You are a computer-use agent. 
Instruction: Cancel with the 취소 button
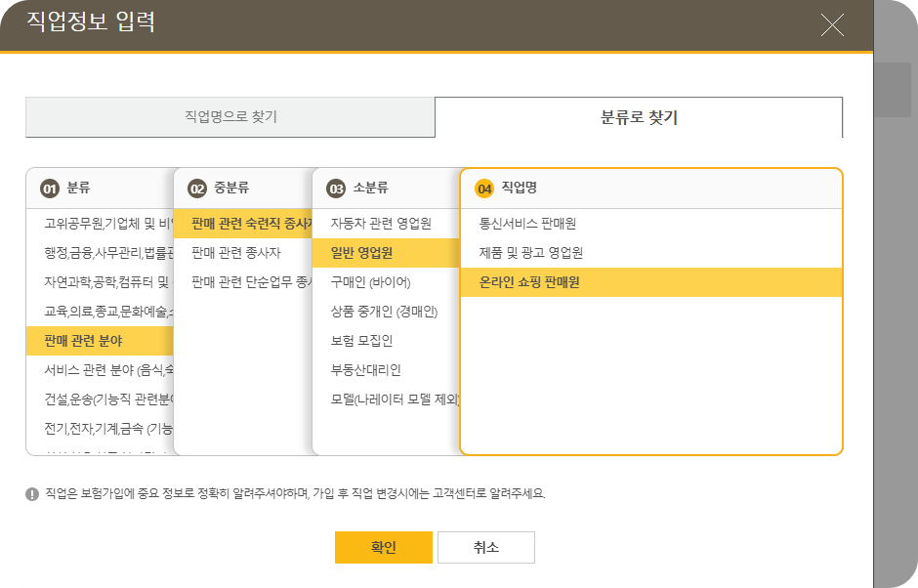(486, 547)
